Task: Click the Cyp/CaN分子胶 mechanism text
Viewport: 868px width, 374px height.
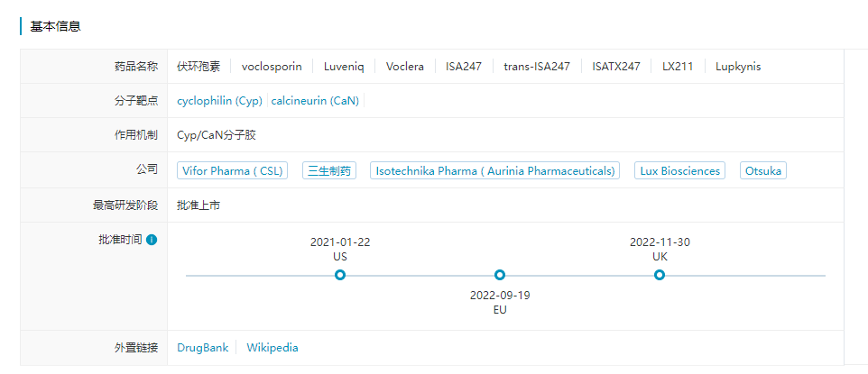Action: [217, 135]
